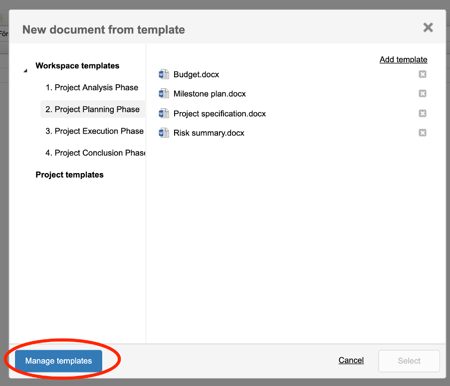Close the New document dialog
This screenshot has height=386, width=450.
click(x=428, y=27)
